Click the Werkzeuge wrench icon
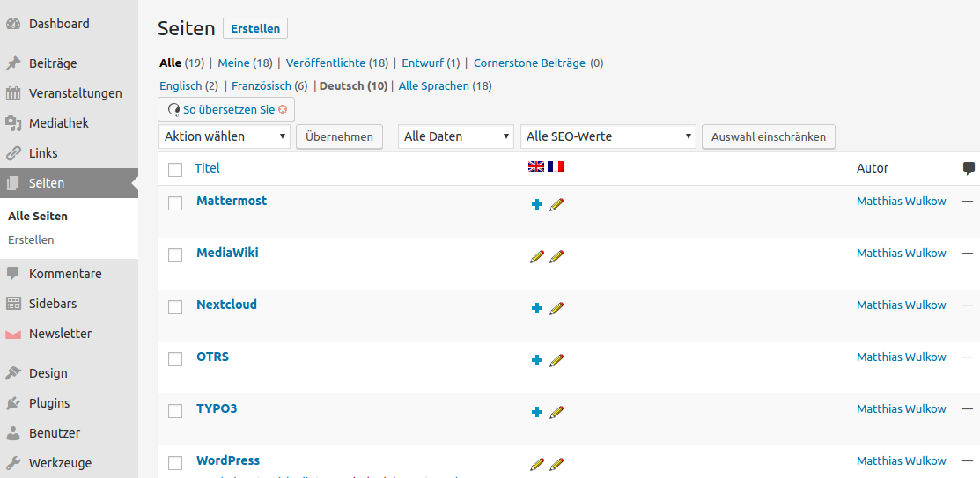Screen dimensions: 980x478 [x=13, y=463]
